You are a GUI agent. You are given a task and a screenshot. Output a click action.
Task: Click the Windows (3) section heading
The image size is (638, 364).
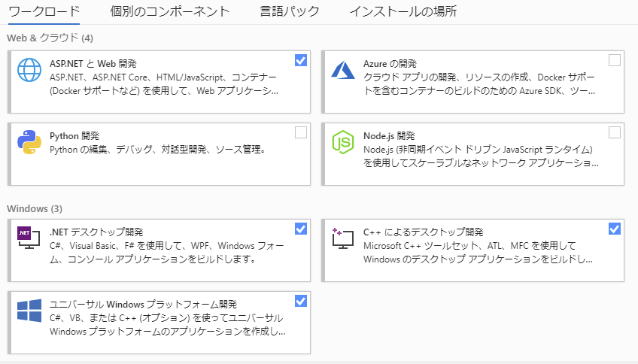(35, 208)
